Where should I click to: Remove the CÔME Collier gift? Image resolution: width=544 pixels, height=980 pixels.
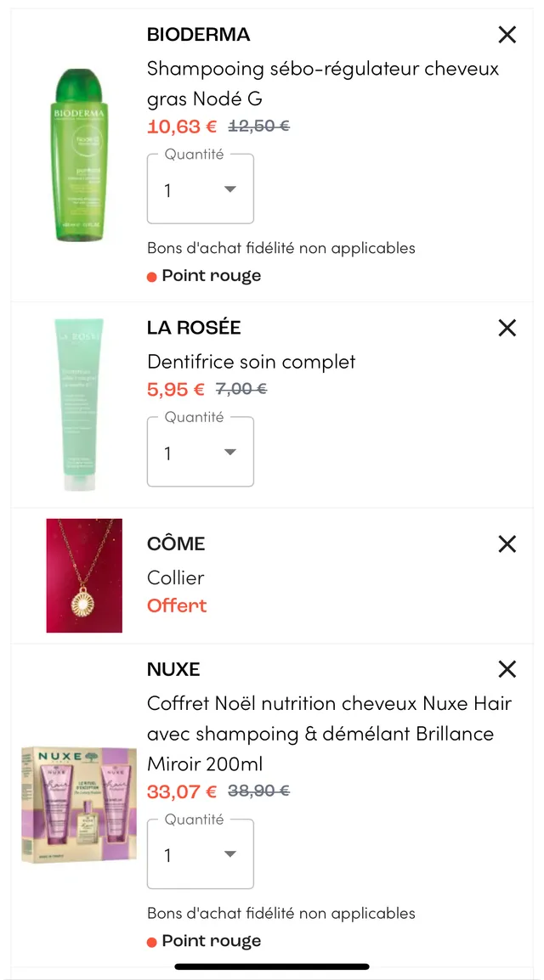[507, 544]
